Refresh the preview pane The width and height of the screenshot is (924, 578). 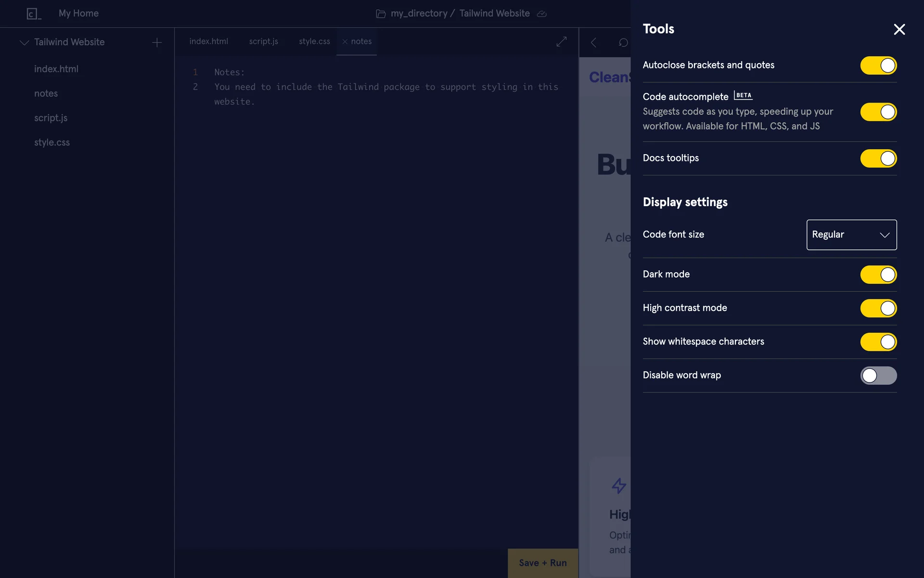pos(623,42)
